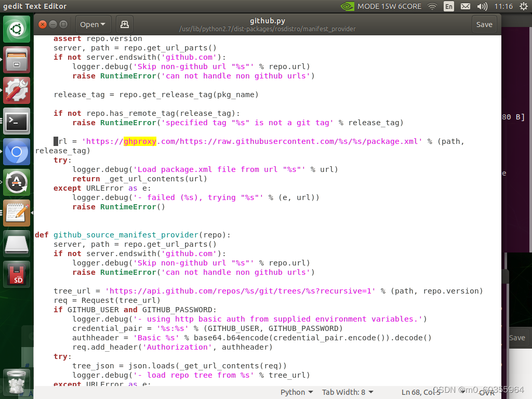Open Software Updater in the launcher
This screenshot has height=399, width=532.
(17, 182)
